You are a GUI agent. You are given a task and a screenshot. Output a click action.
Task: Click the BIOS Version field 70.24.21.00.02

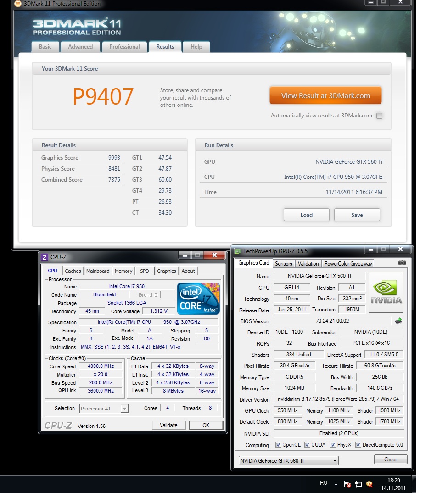click(x=332, y=321)
